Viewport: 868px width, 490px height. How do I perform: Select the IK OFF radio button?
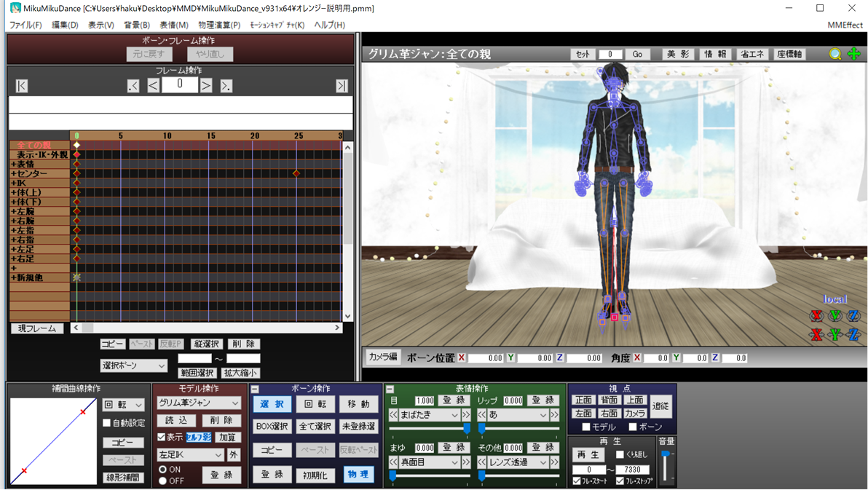163,481
